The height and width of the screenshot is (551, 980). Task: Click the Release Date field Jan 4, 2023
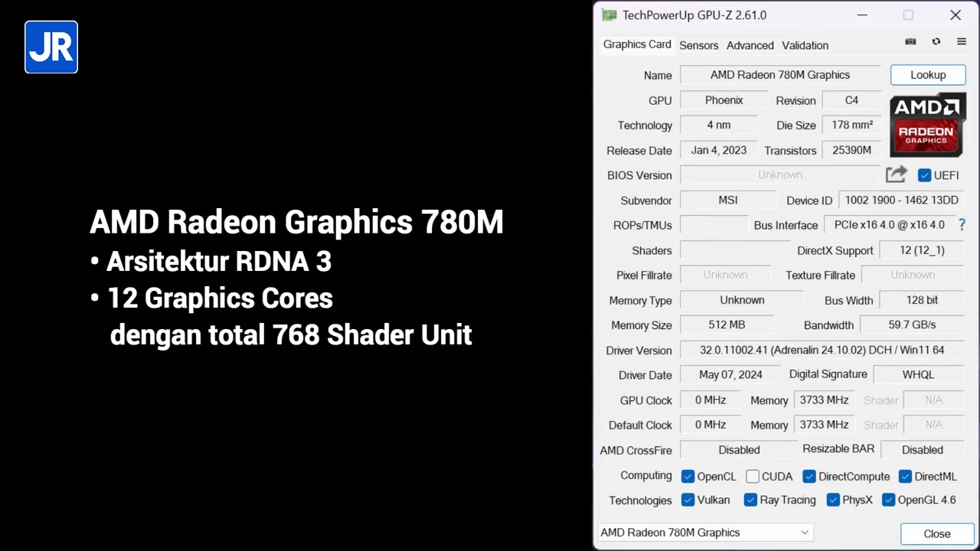[x=719, y=150]
